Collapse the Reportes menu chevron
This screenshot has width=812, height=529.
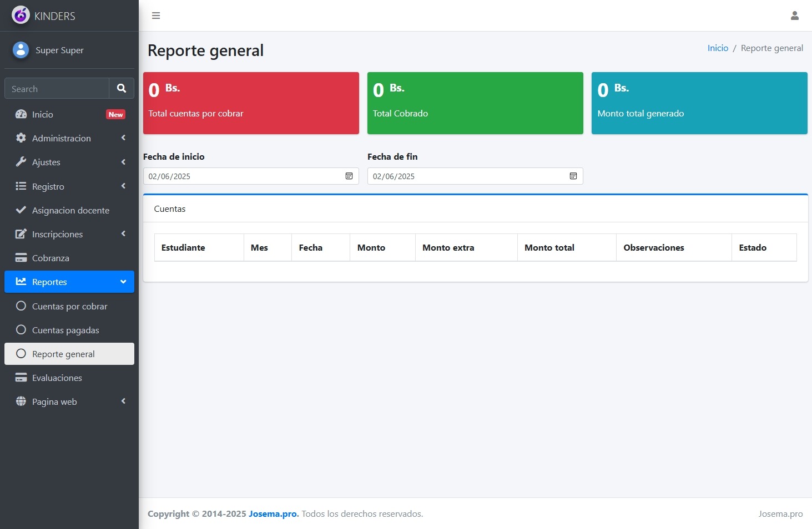tap(123, 282)
